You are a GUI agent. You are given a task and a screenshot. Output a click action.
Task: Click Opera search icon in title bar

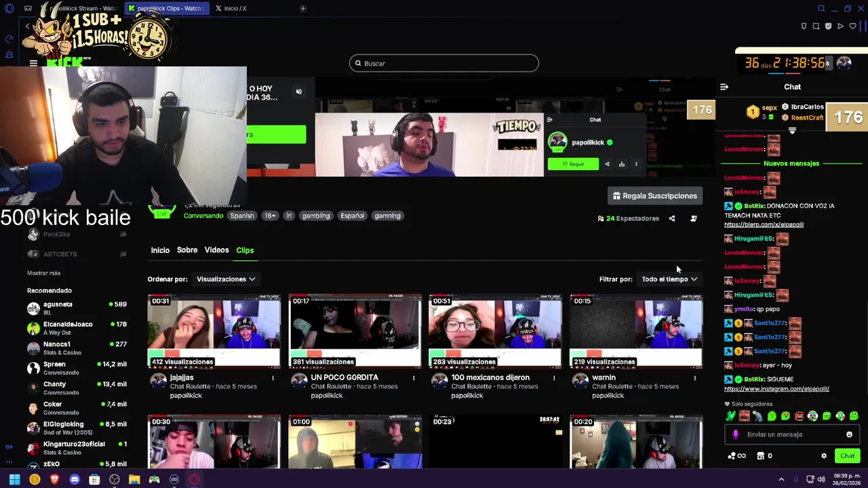click(821, 9)
